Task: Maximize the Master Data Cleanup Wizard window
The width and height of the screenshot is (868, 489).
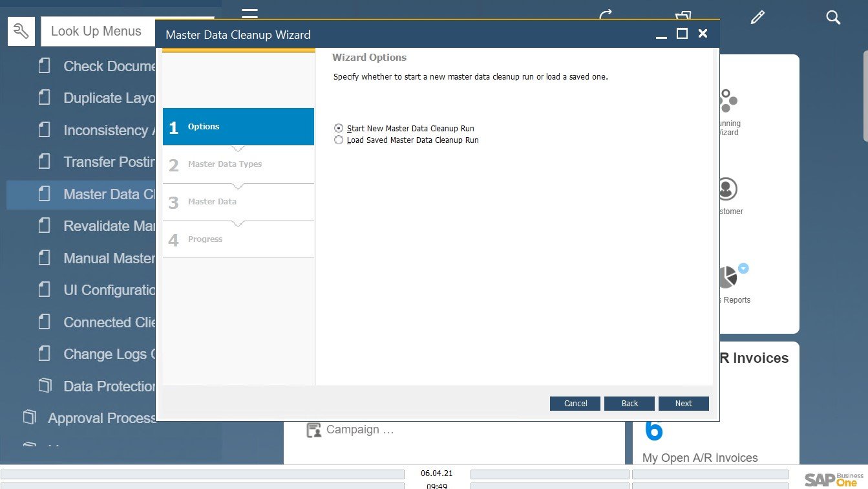Action: (682, 34)
